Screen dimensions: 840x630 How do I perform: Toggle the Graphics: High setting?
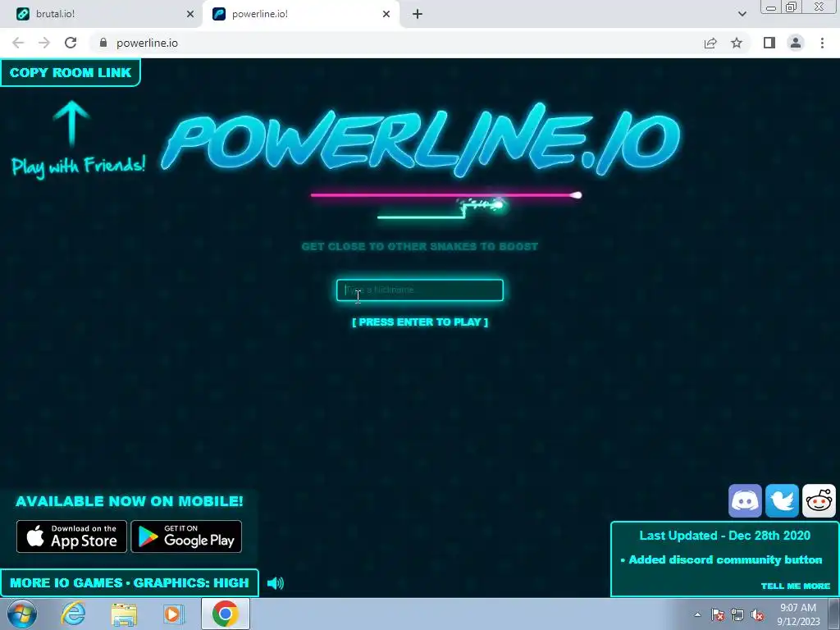tap(191, 583)
